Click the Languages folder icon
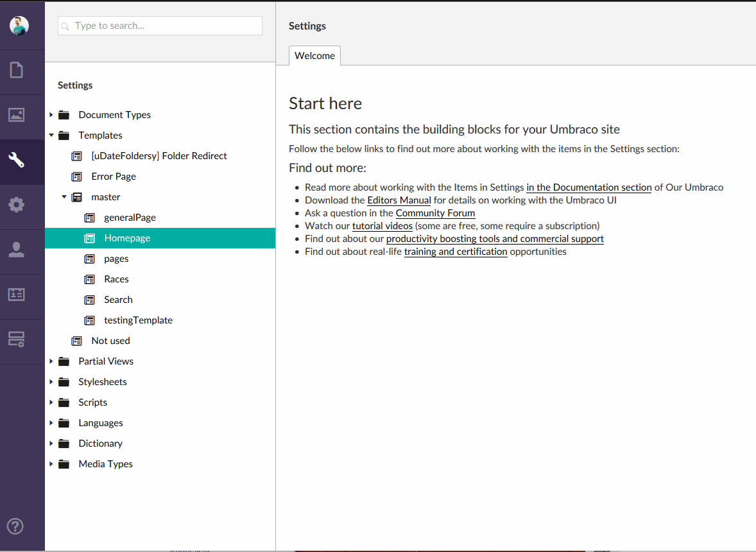 coord(64,423)
